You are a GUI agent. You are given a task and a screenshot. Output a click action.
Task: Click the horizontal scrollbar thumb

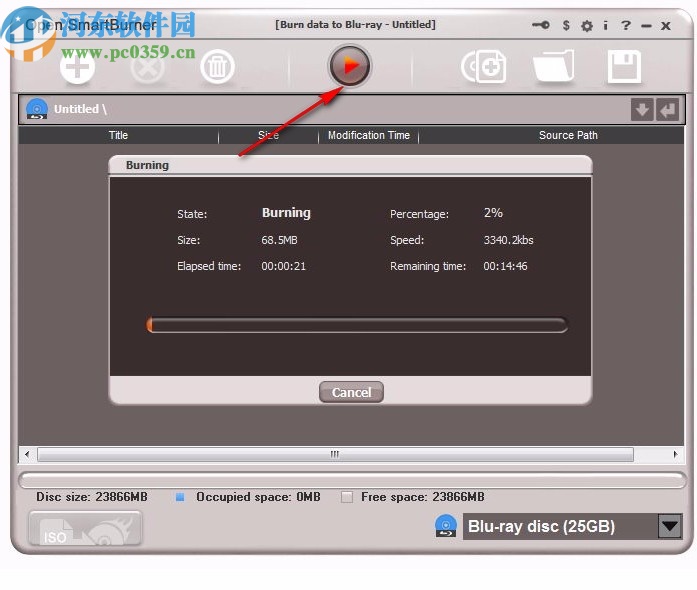point(335,454)
